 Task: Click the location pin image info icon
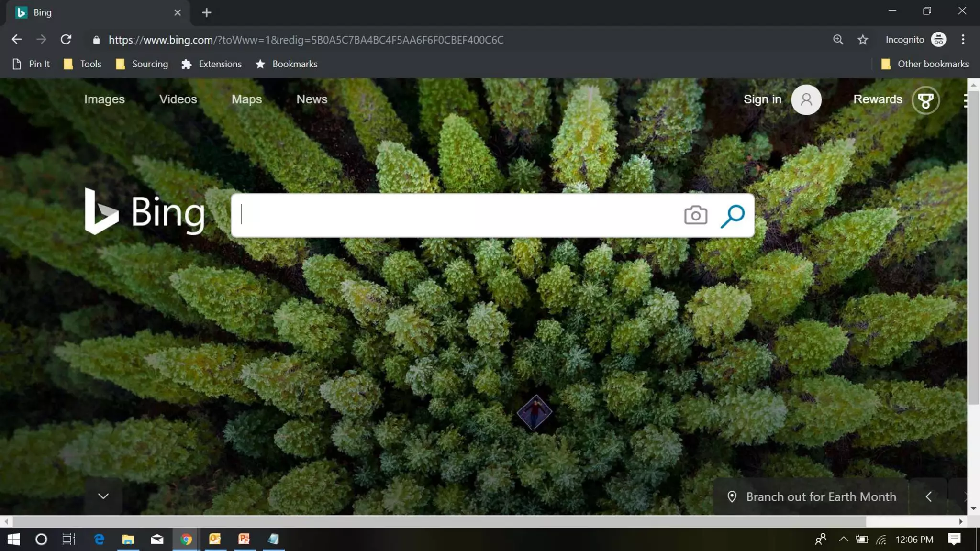click(x=732, y=496)
